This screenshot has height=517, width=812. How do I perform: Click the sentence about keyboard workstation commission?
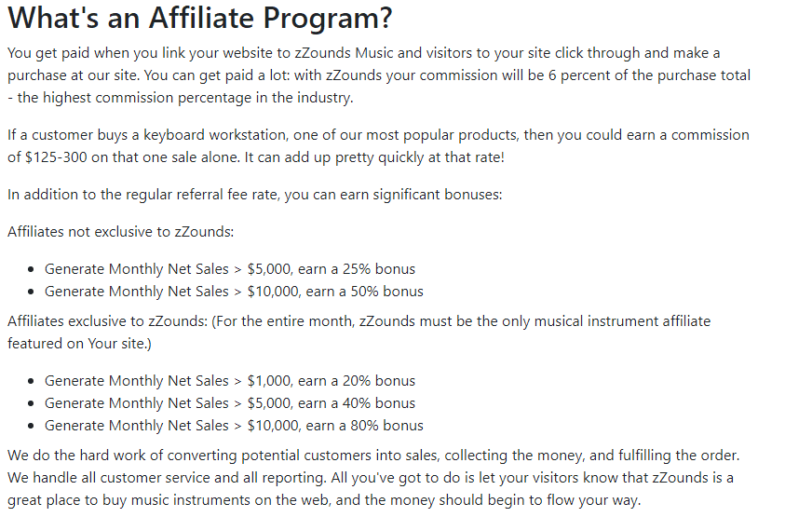coord(378,146)
